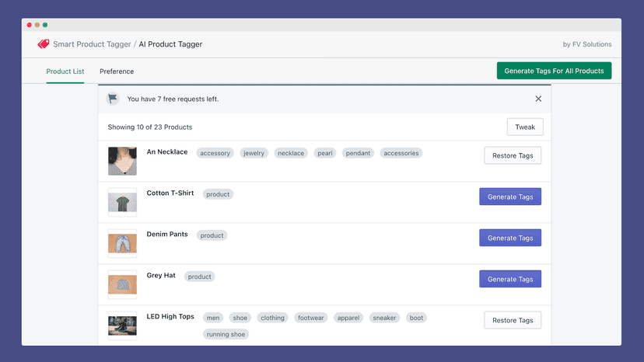Screen dimensions: 644x362
Task: Click the sneaker tag pill
Action: click(384, 318)
